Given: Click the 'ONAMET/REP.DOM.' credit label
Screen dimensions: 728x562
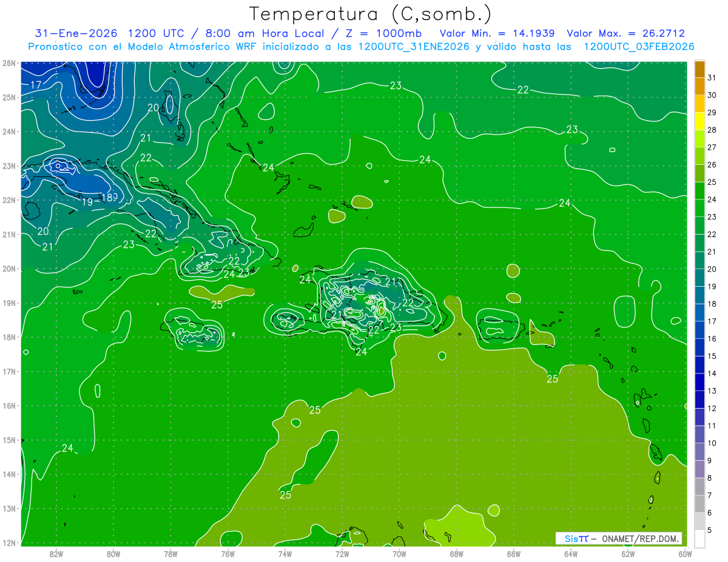Looking at the screenshot, I should click(x=641, y=538).
